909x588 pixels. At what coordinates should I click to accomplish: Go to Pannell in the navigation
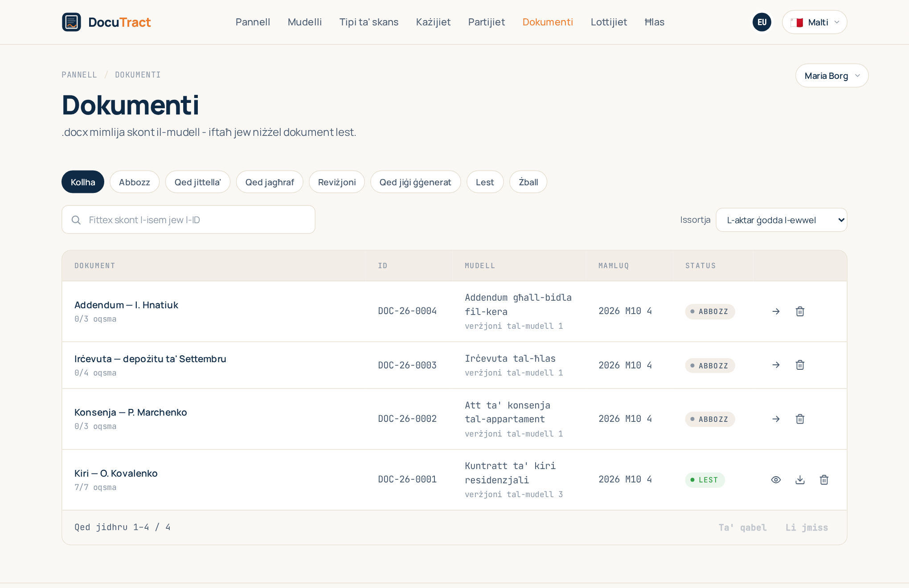click(253, 22)
